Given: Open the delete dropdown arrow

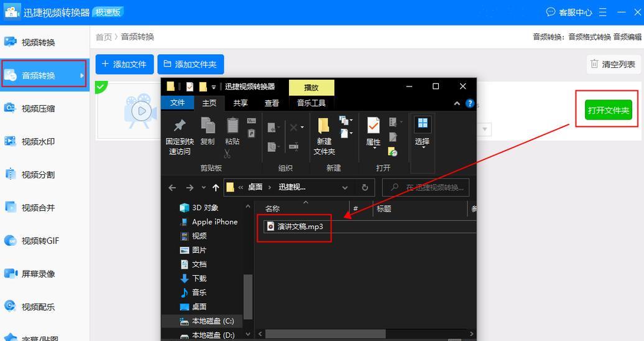Looking at the screenshot, I should (x=302, y=127).
